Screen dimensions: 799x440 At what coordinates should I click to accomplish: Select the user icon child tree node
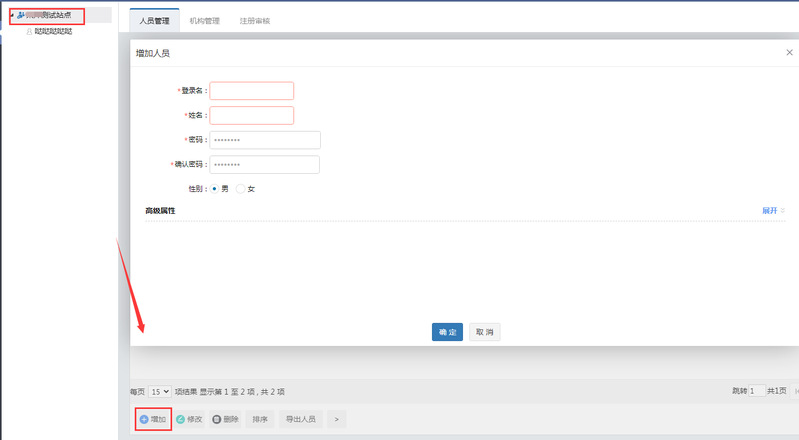pyautogui.click(x=30, y=32)
